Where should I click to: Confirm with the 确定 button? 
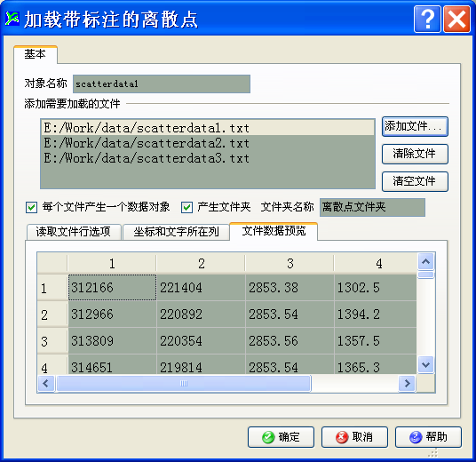click(281, 437)
